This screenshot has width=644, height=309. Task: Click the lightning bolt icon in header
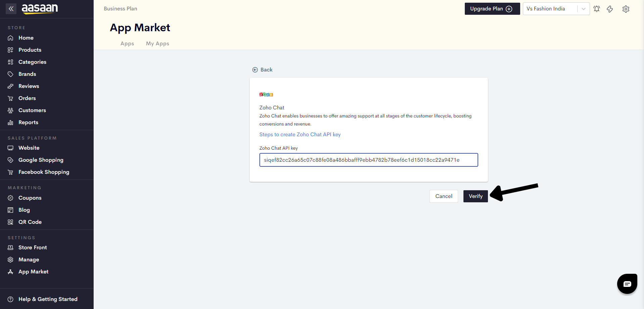pos(610,9)
